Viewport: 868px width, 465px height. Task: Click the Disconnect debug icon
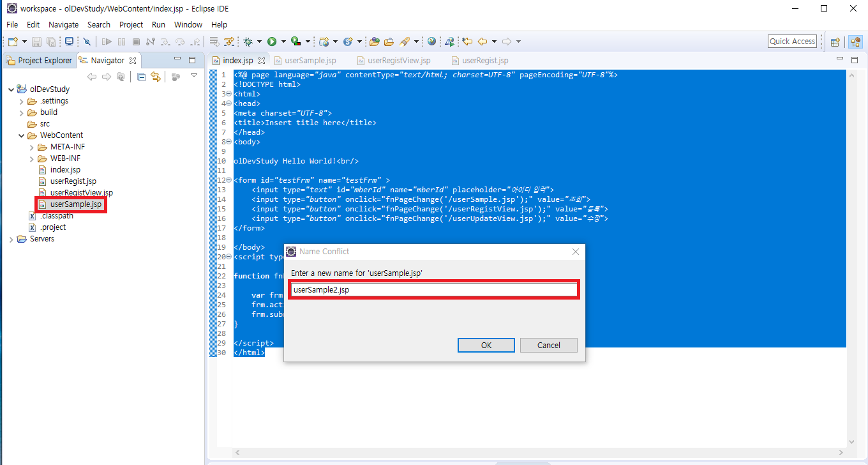[151, 42]
